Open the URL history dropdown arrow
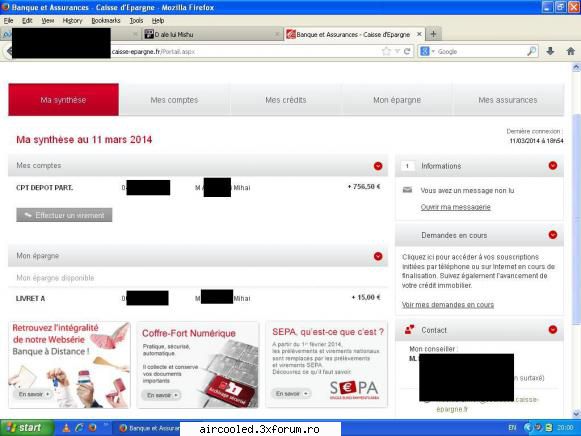The height and width of the screenshot is (436, 581). pyautogui.click(x=397, y=51)
